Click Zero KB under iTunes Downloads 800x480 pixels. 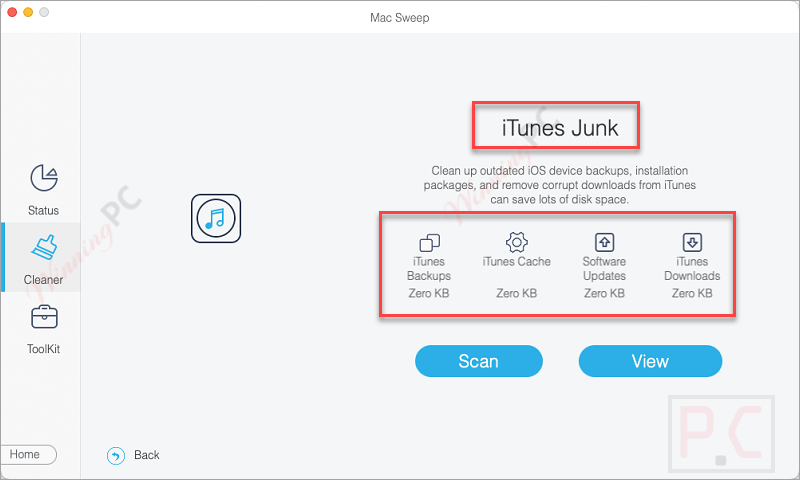point(692,293)
